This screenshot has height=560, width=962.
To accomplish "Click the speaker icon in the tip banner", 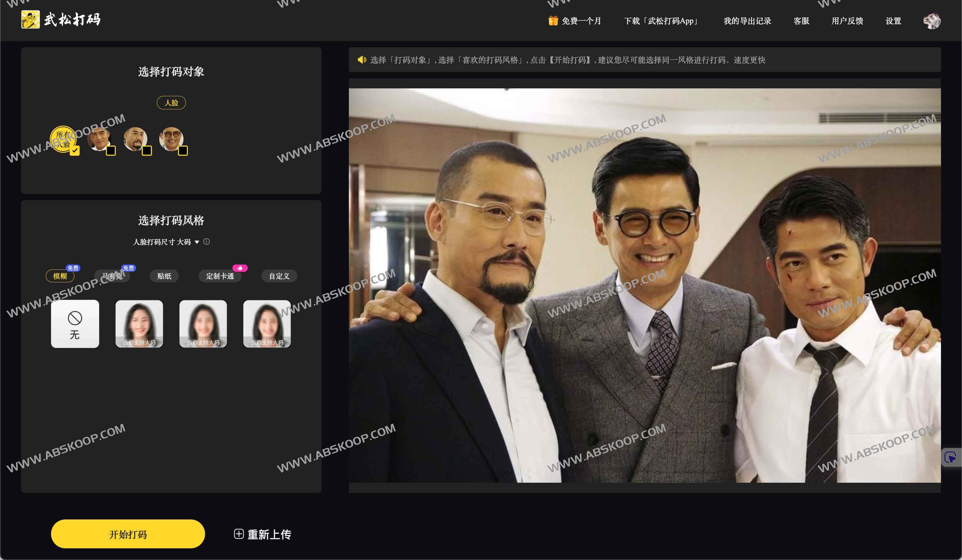I will (361, 60).
